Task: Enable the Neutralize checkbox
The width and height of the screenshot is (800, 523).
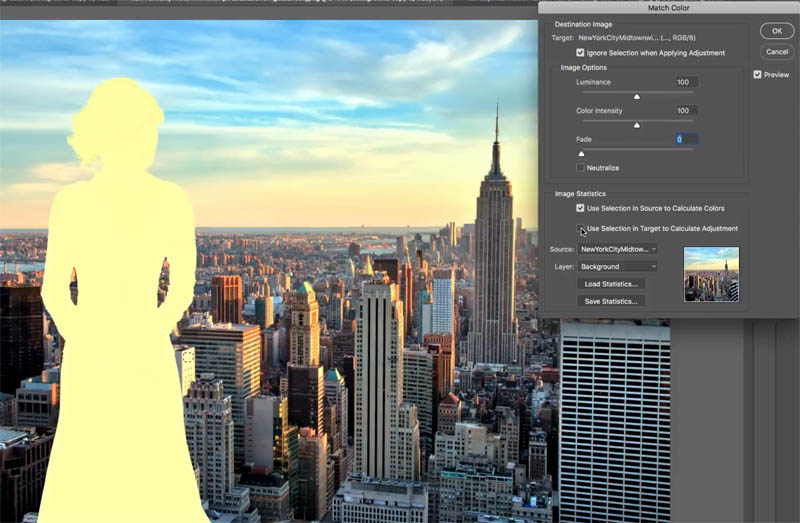Action: click(x=580, y=167)
